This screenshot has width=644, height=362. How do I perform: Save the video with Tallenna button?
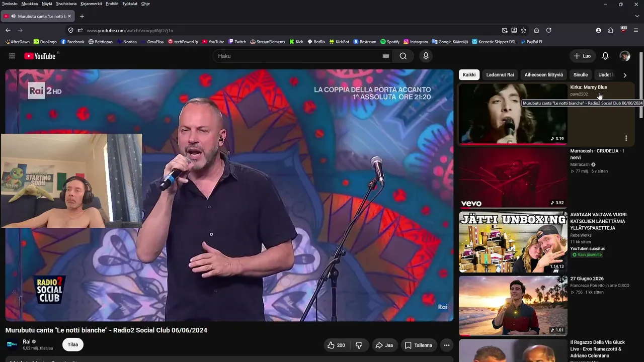click(x=419, y=345)
